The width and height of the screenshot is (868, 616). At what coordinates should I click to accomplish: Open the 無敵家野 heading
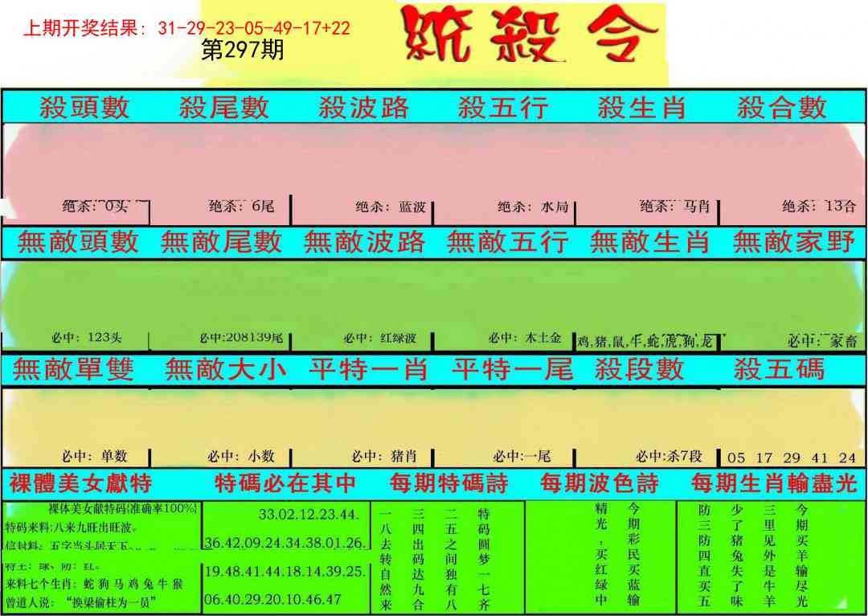click(x=794, y=242)
